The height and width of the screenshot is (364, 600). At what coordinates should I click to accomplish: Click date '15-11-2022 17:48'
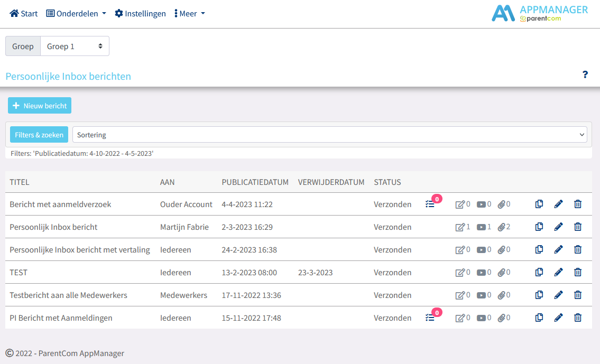coord(252,318)
